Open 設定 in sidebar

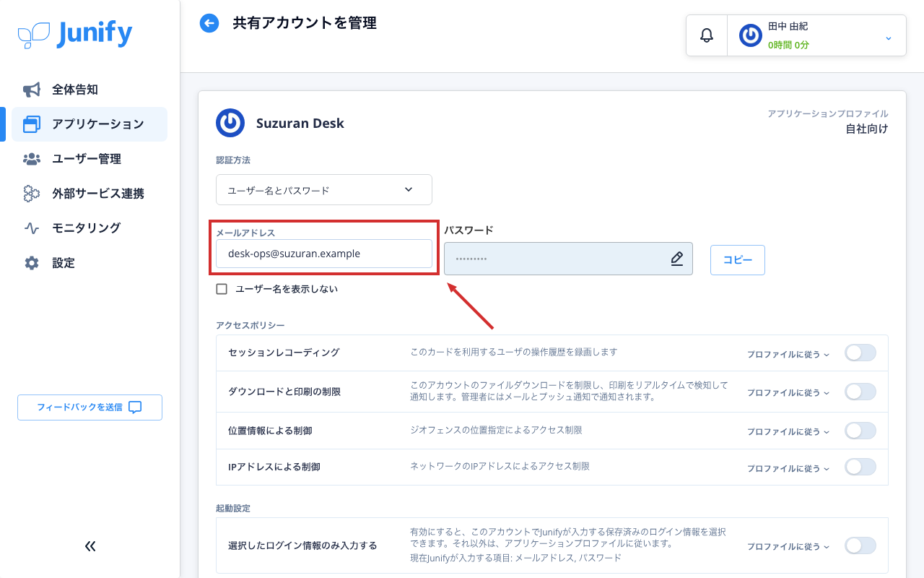[x=90, y=263]
